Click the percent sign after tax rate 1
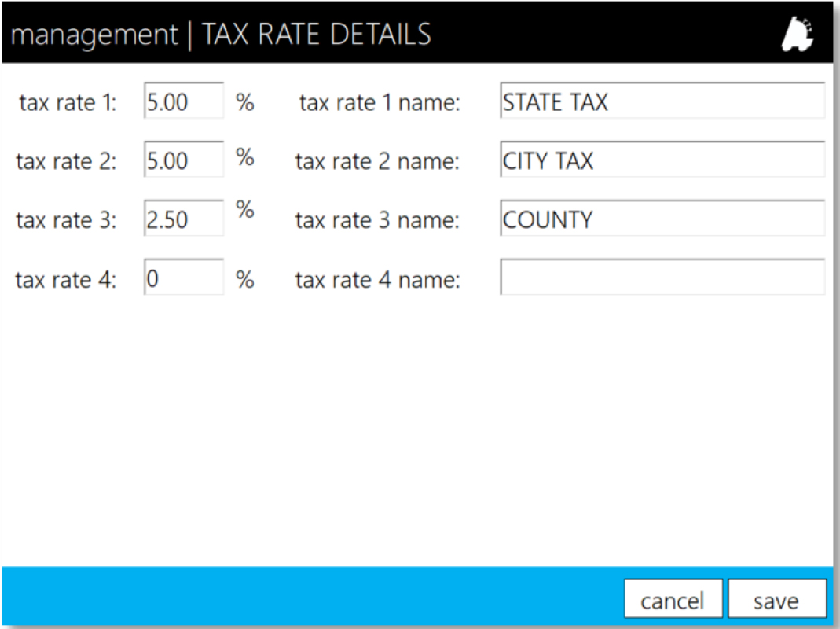The image size is (840, 629). click(x=245, y=102)
